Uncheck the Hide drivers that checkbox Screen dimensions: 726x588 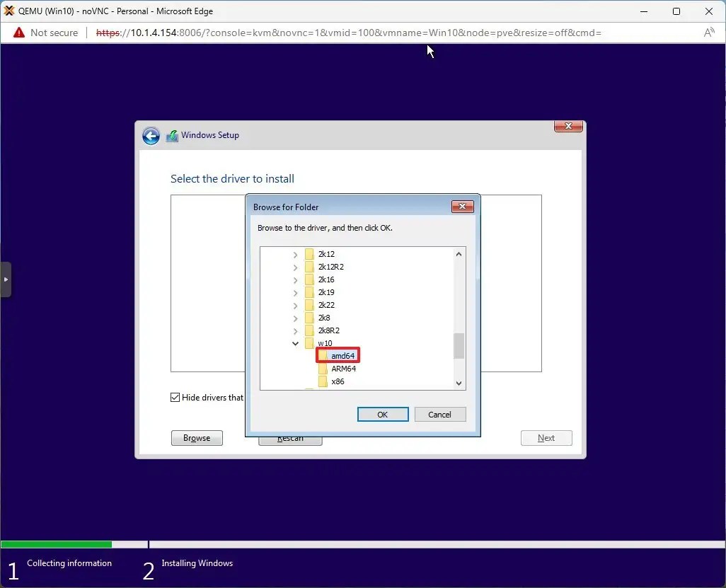click(x=175, y=397)
